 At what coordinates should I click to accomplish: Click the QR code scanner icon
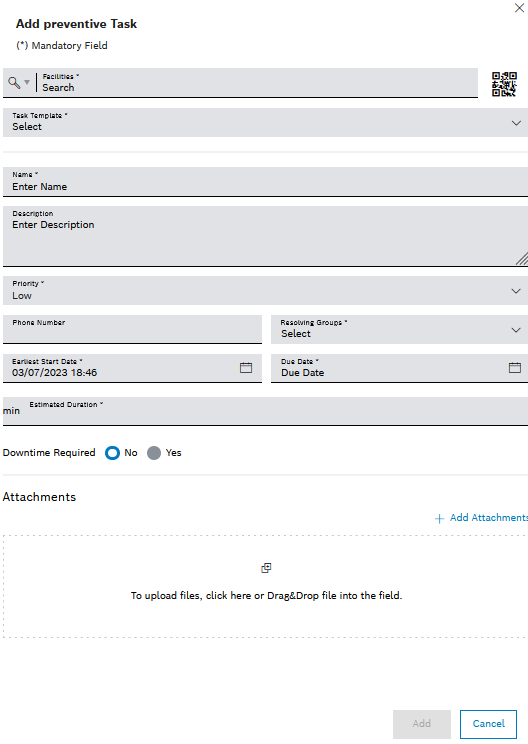click(504, 84)
